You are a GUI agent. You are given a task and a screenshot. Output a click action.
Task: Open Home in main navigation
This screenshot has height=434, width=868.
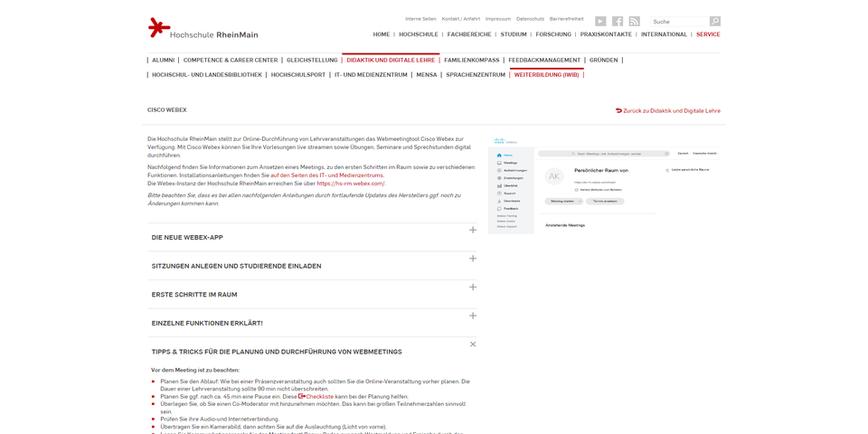coord(382,34)
